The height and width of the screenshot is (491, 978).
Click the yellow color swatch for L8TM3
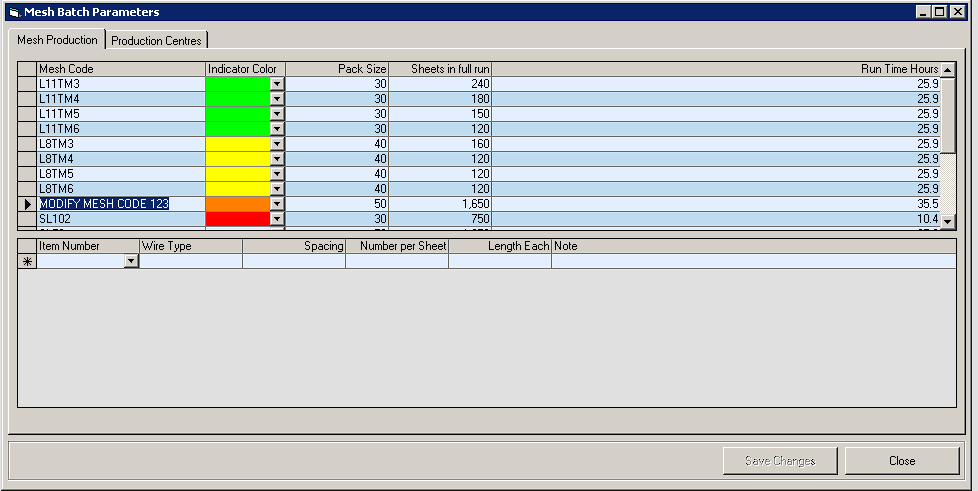[x=238, y=143]
